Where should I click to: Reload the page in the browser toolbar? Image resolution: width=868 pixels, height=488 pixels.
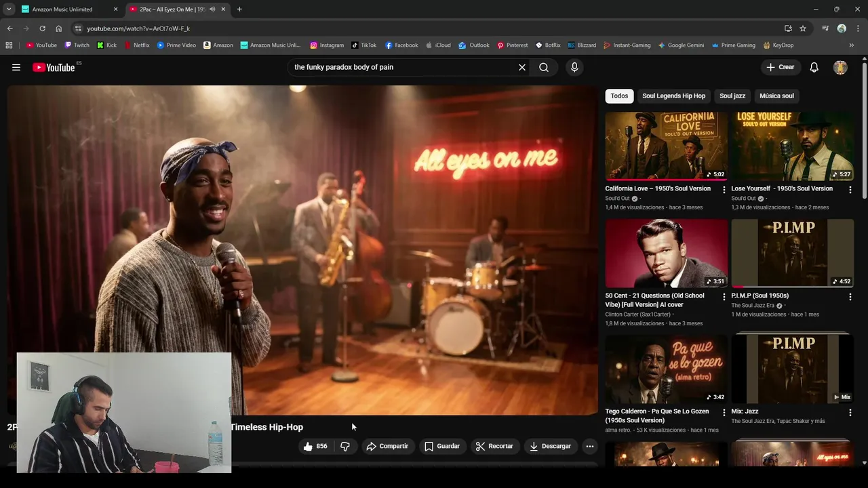[x=42, y=28]
